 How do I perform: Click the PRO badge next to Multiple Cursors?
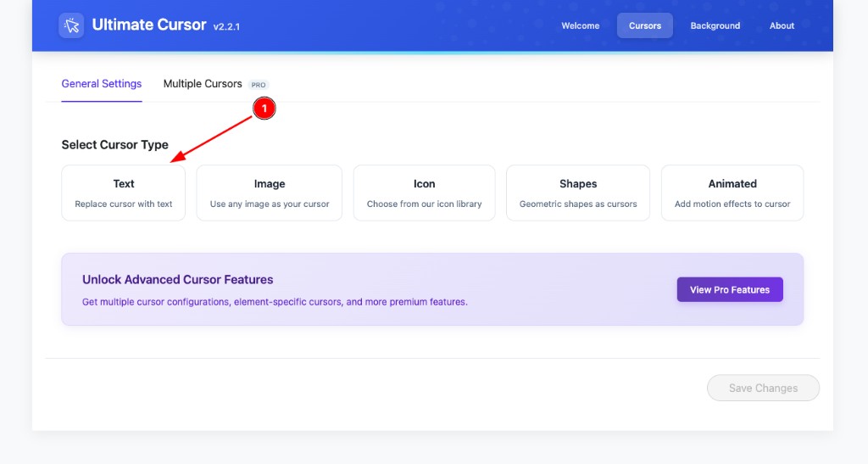coord(259,85)
